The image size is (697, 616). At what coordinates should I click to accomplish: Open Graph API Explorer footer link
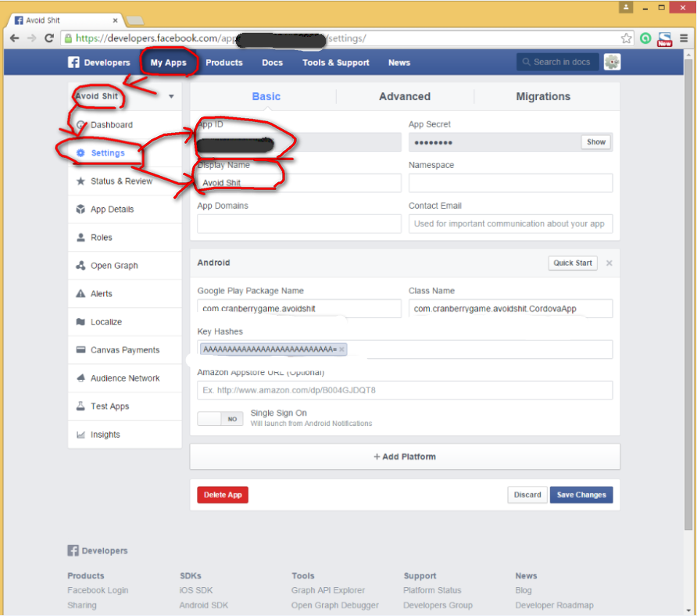pos(328,590)
